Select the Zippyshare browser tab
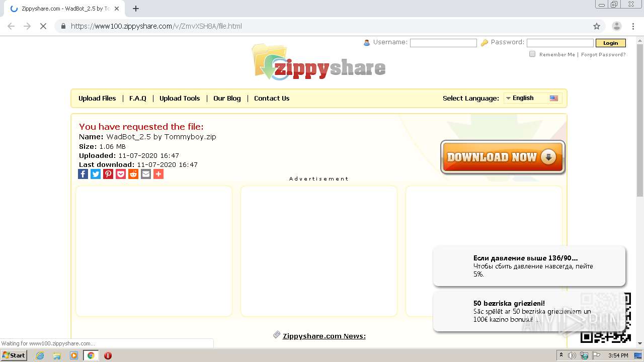Viewport: 644px width, 362px height. tap(64, 9)
